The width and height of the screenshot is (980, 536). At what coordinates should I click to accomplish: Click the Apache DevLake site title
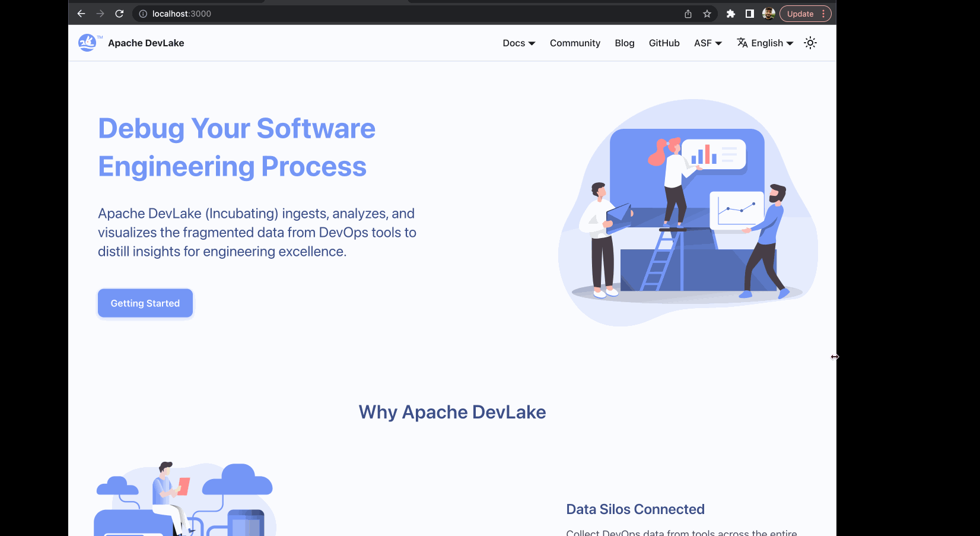coord(146,43)
